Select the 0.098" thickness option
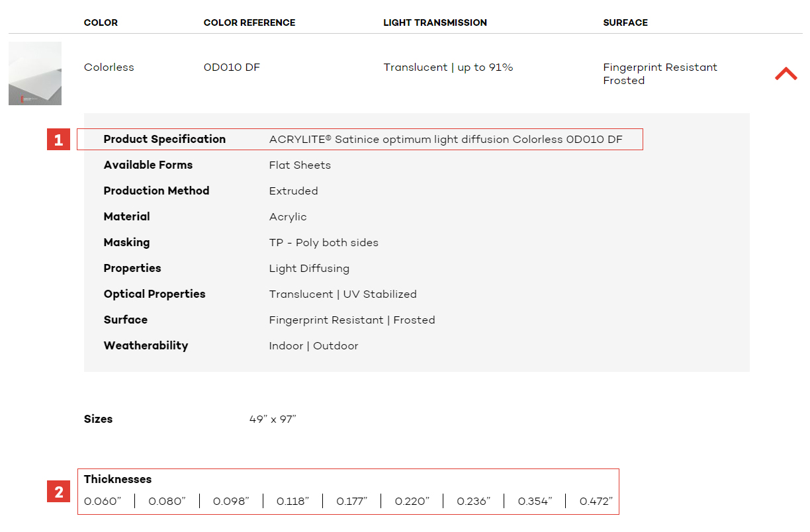 pos(231,502)
